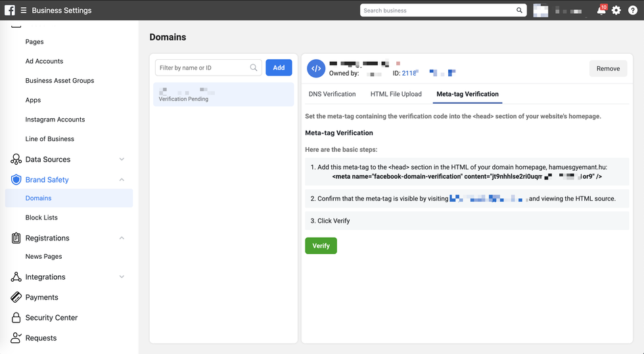Open the hamburger menu icon
The width and height of the screenshot is (644, 354).
point(24,11)
